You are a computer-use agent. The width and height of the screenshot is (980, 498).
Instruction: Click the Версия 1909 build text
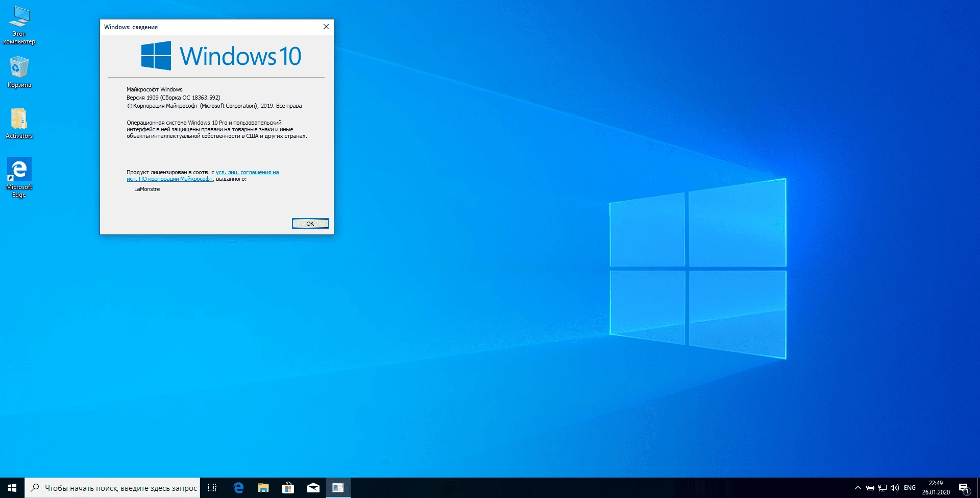click(174, 98)
